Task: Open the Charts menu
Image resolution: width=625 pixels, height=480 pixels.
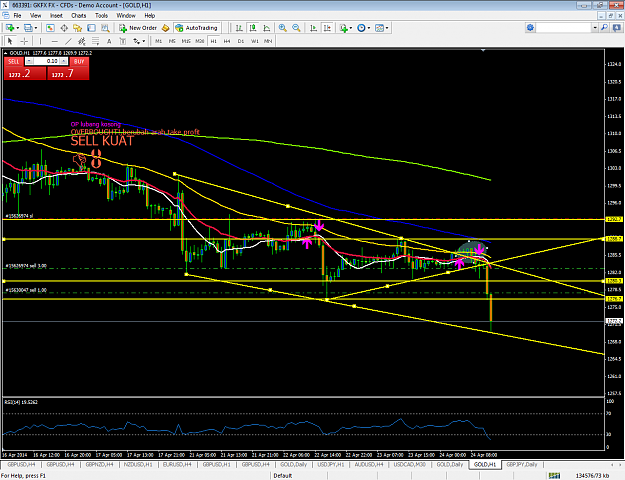Action: tap(79, 16)
